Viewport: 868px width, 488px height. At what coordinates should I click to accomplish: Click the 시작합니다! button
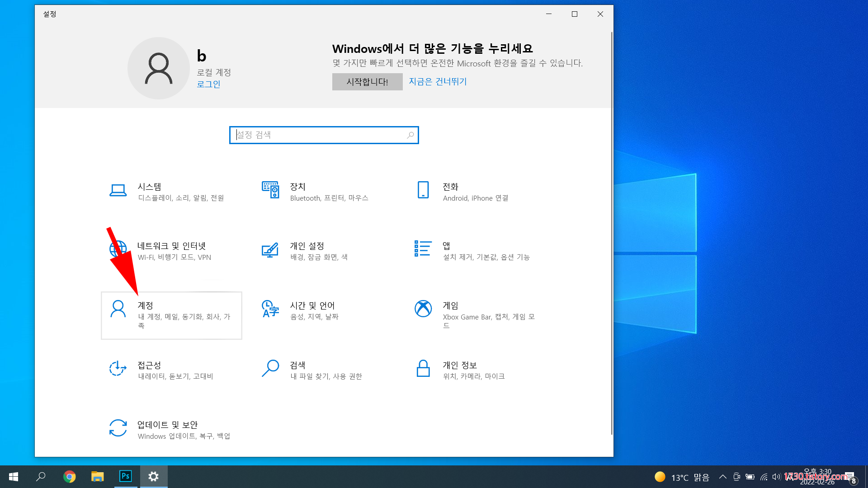[367, 82]
